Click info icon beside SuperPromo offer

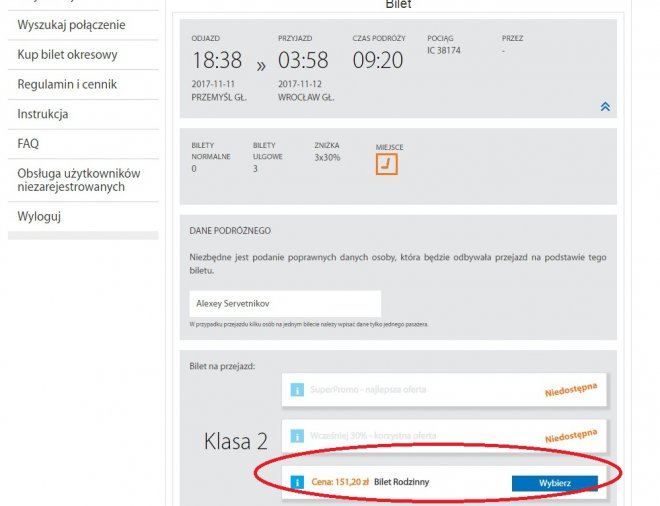point(297,389)
